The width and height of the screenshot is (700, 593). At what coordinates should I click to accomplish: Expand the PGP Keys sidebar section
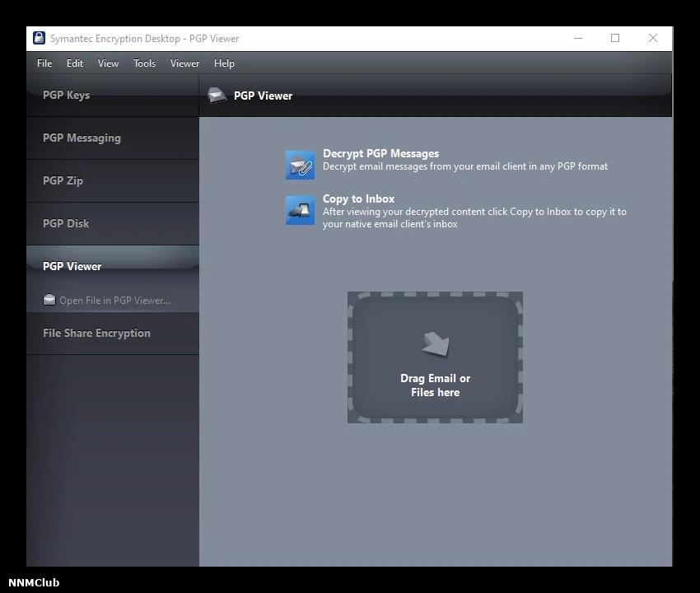[113, 95]
